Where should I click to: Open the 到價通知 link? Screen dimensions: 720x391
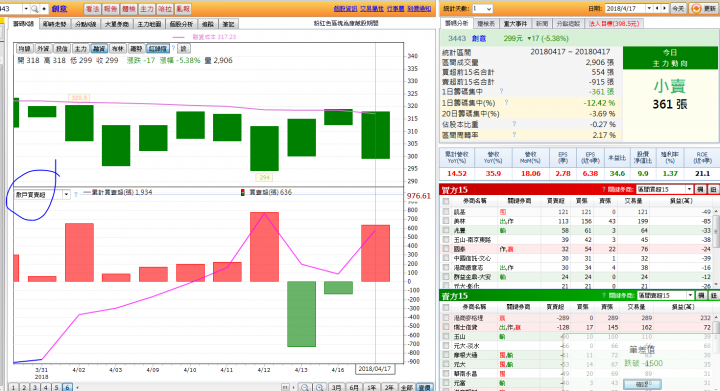click(x=419, y=9)
